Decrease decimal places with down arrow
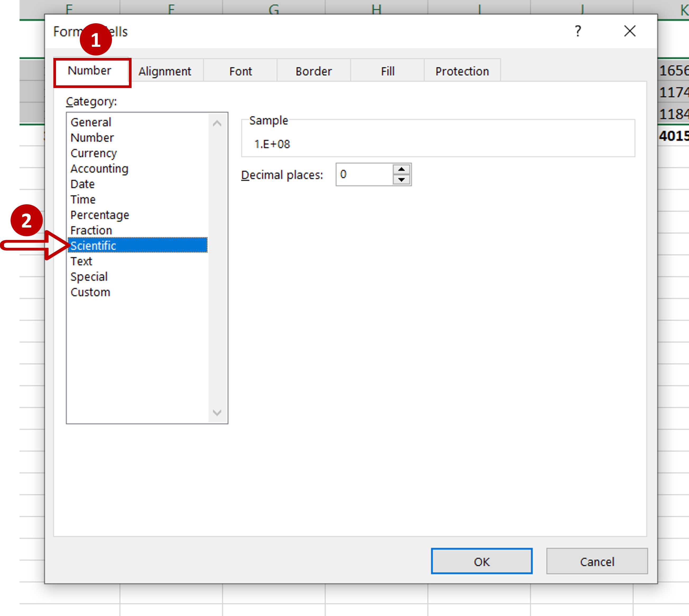689x616 pixels. (401, 180)
